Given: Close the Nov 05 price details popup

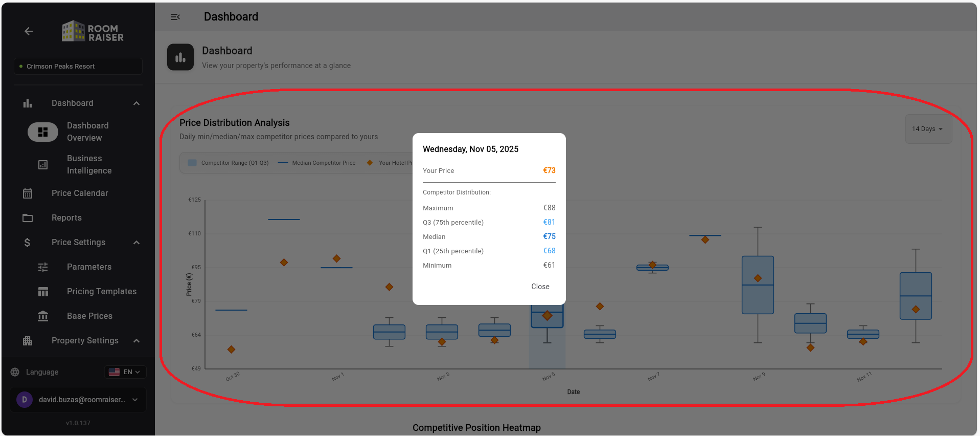Looking at the screenshot, I should [x=540, y=287].
